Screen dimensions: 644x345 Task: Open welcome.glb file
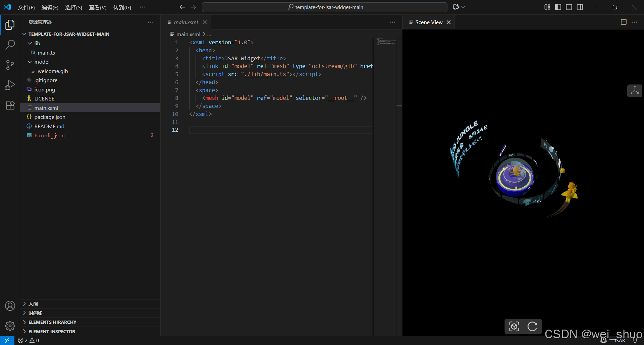[x=90, y=71]
